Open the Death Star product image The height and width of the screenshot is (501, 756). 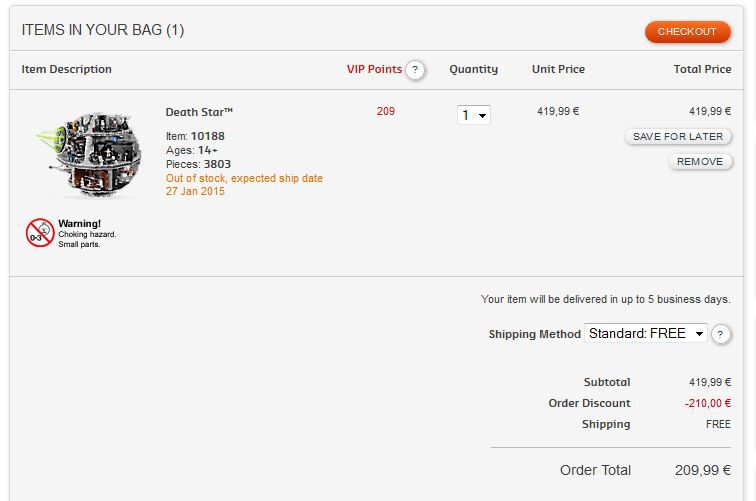tap(91, 154)
